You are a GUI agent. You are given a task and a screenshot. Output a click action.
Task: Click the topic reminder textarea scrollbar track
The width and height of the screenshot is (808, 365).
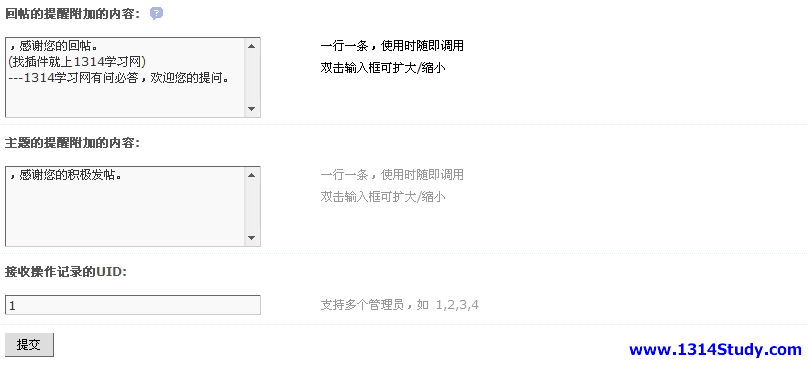(x=251, y=206)
